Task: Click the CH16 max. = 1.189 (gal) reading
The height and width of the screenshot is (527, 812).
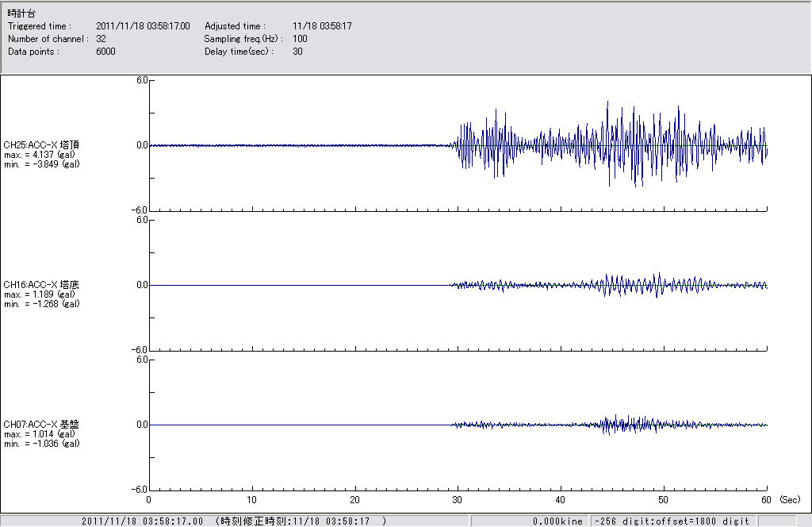Action: tap(41, 294)
